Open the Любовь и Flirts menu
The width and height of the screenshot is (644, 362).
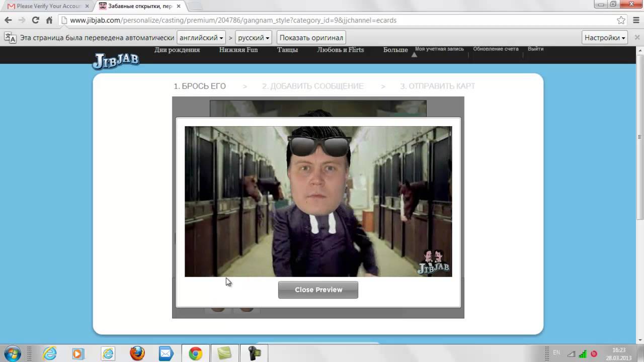pos(341,50)
